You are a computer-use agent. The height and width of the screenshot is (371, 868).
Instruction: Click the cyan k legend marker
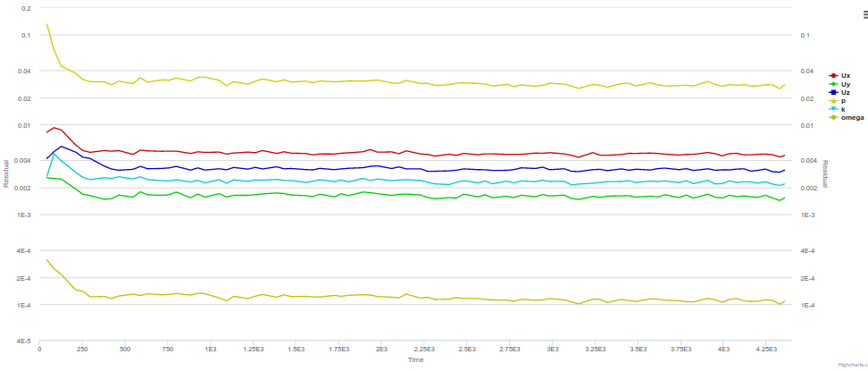point(834,109)
